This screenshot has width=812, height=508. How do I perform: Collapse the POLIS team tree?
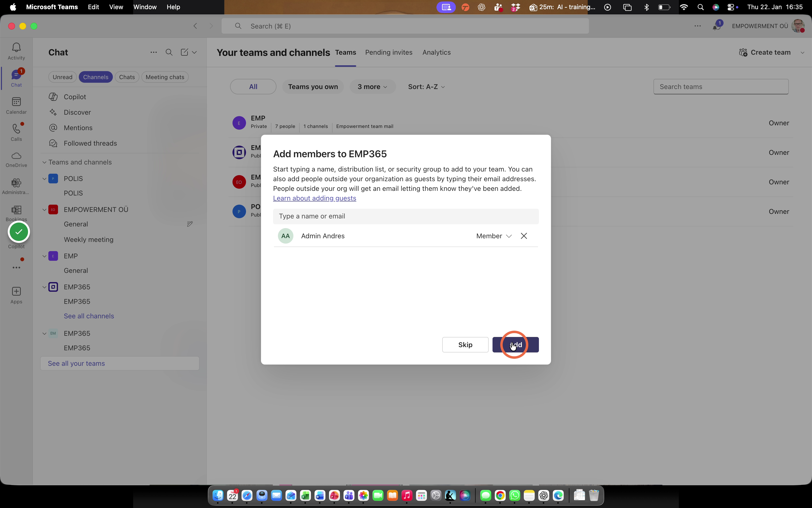coord(44,179)
